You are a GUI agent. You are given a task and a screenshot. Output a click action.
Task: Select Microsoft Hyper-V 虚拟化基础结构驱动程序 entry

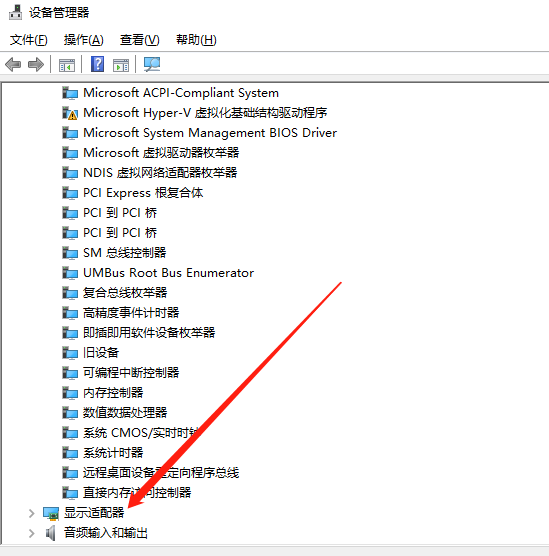[x=205, y=113]
